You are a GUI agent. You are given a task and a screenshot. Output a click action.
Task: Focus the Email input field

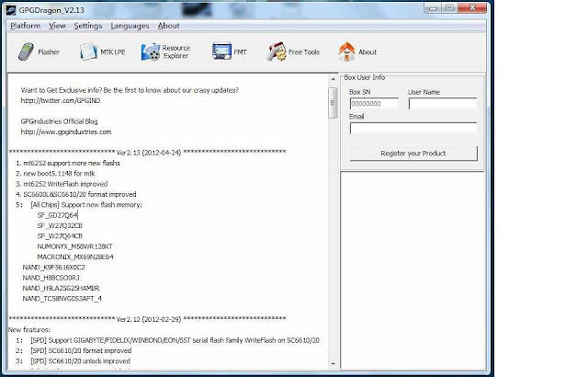point(413,129)
